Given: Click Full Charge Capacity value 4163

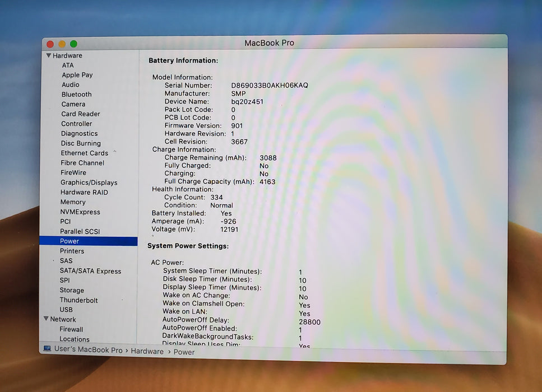Looking at the screenshot, I should (267, 181).
